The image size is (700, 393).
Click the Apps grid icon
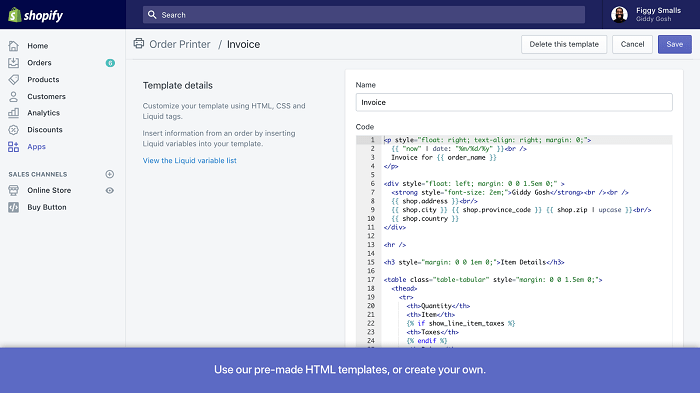13,146
